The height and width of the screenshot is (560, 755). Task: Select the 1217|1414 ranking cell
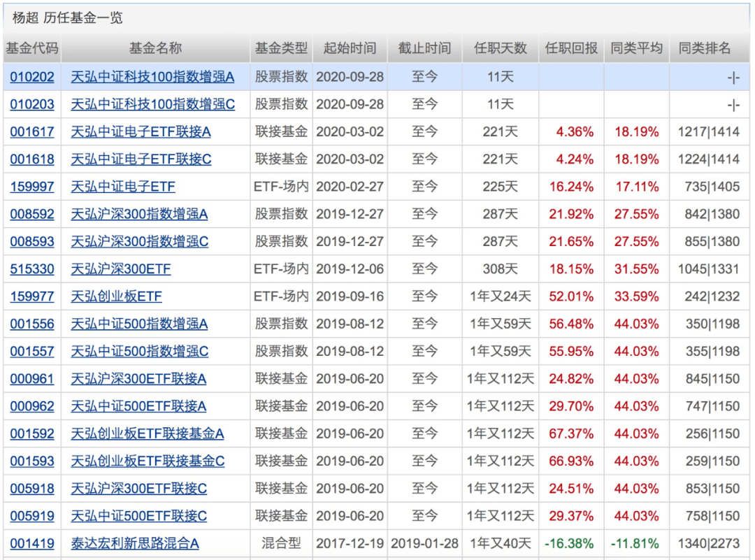709,132
